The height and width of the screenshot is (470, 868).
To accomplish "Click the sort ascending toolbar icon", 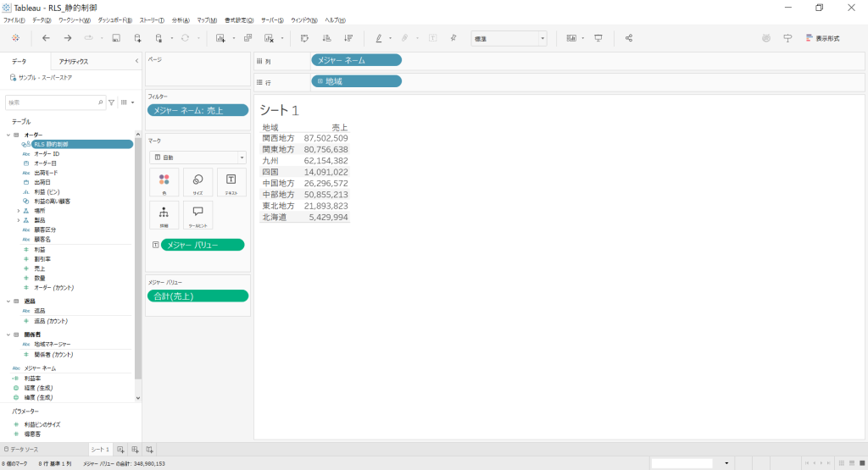I will coord(326,38).
